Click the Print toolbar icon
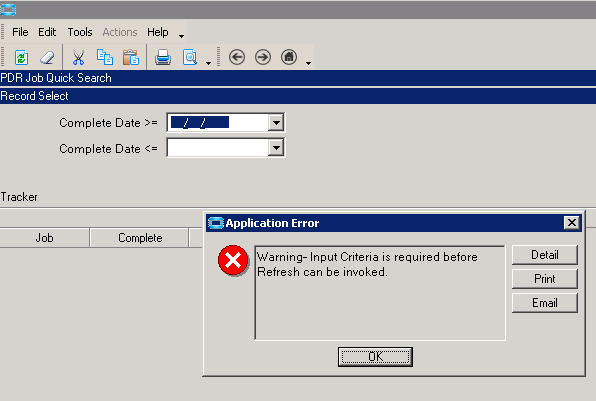This screenshot has width=596, height=401. (163, 58)
